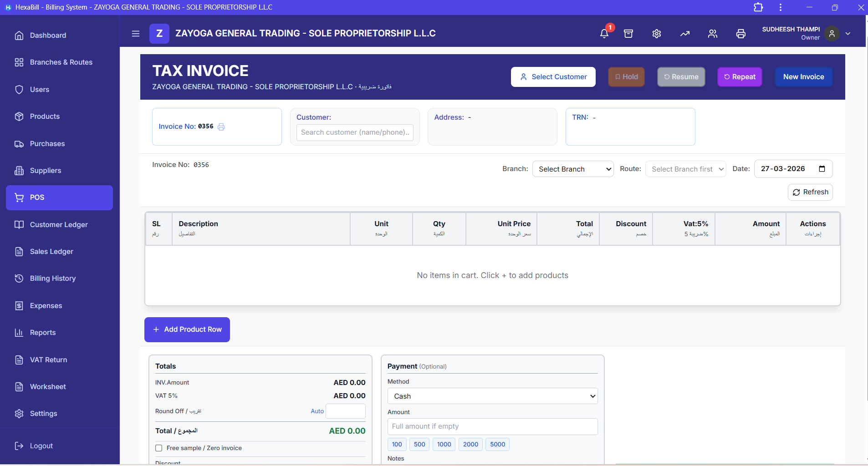
Task: Click the Products box icon
Action: point(19,116)
